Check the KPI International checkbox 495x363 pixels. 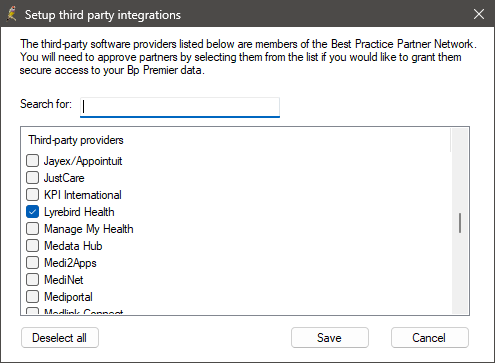tap(32, 195)
